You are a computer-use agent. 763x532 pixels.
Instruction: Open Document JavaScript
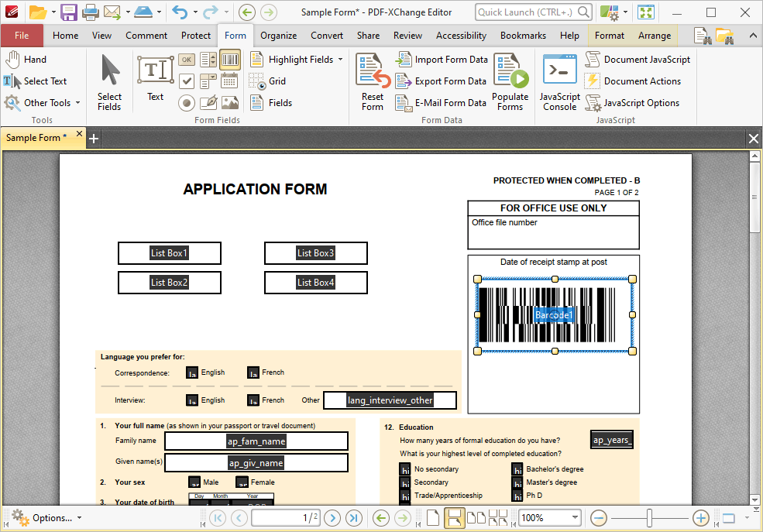638,60
